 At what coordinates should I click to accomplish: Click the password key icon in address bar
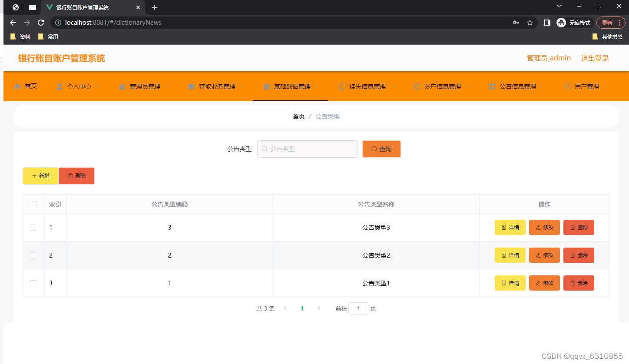516,23
